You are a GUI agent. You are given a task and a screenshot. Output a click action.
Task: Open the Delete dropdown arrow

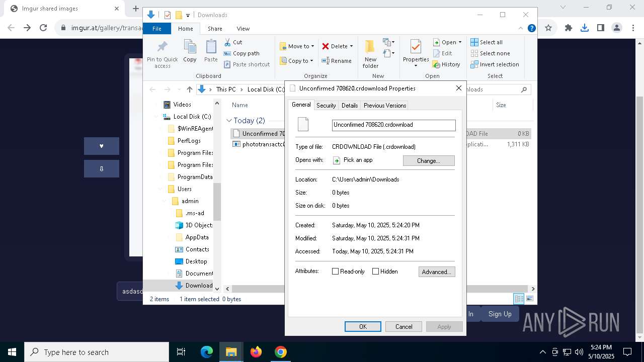click(x=351, y=46)
